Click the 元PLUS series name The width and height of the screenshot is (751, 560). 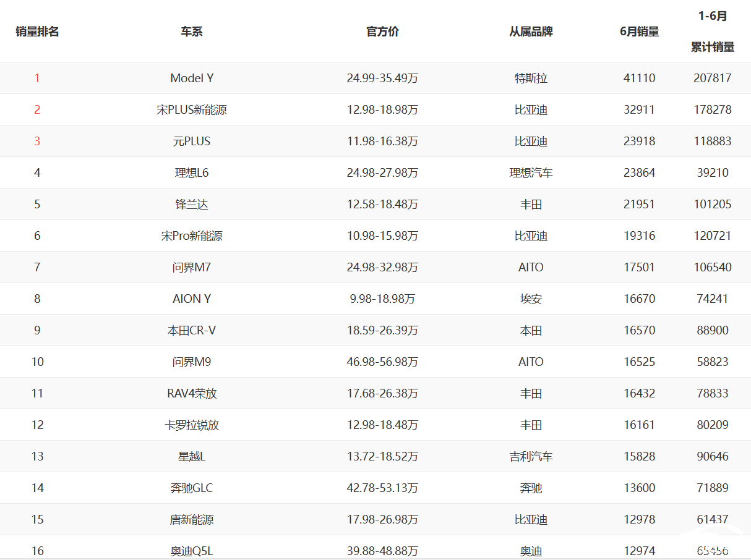pos(192,142)
